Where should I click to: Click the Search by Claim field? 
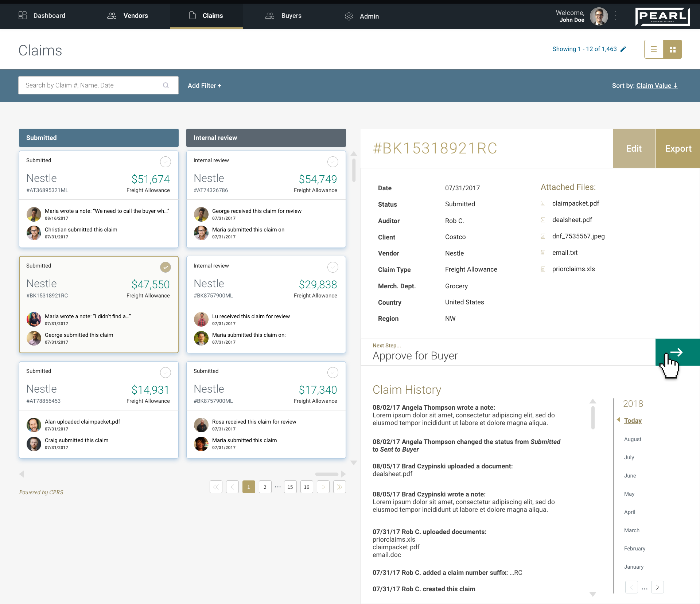tap(98, 85)
